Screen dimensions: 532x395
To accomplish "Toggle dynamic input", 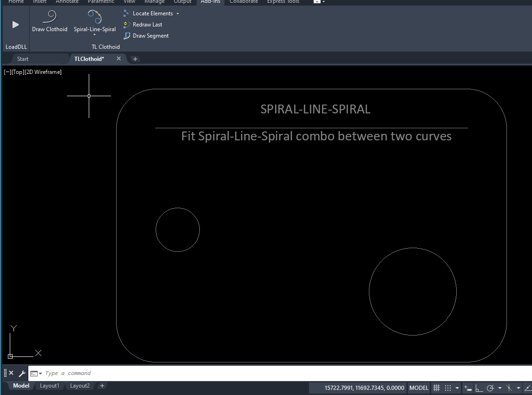I will click(468, 388).
